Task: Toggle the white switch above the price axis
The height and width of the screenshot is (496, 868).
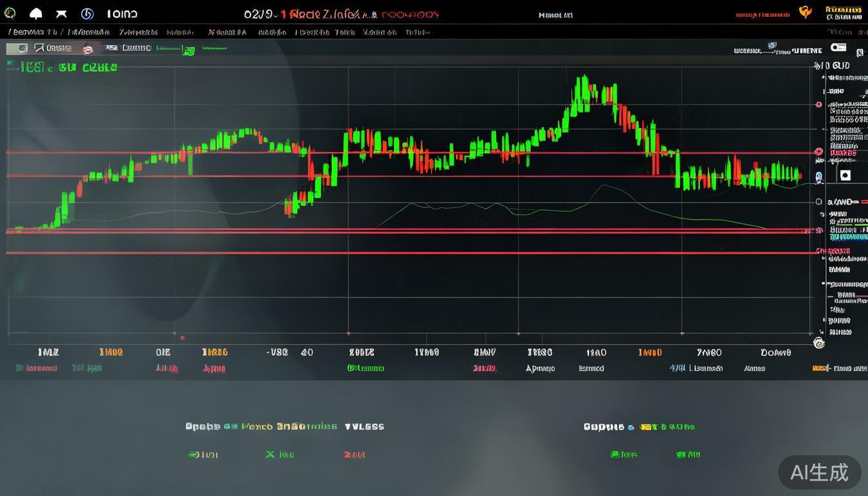Action: pos(838,48)
